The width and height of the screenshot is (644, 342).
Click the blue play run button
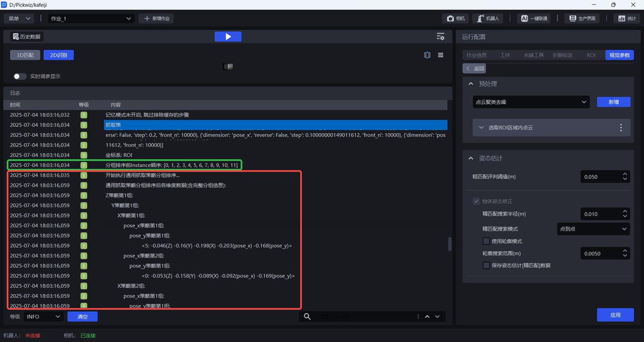pos(228,37)
